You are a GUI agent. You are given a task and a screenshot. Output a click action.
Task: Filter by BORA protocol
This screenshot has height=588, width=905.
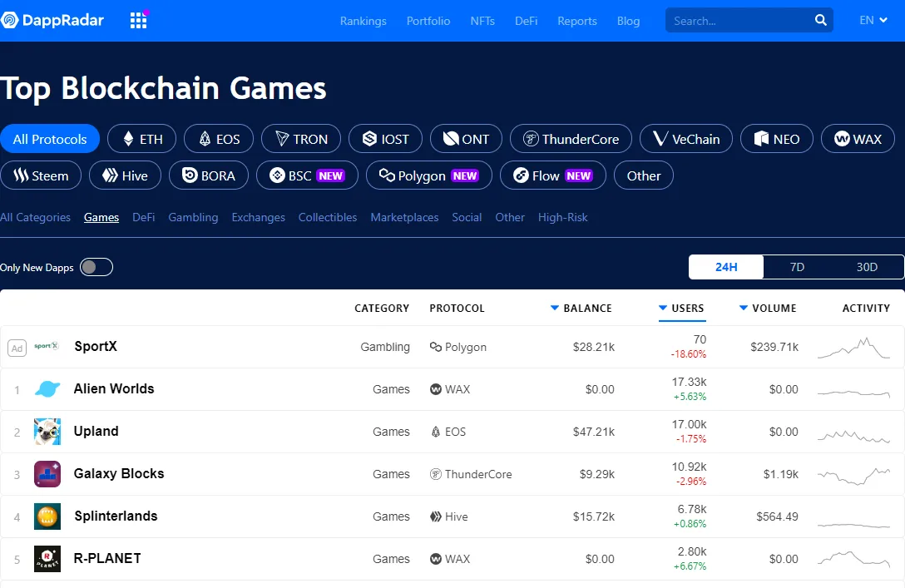pyautogui.click(x=209, y=175)
